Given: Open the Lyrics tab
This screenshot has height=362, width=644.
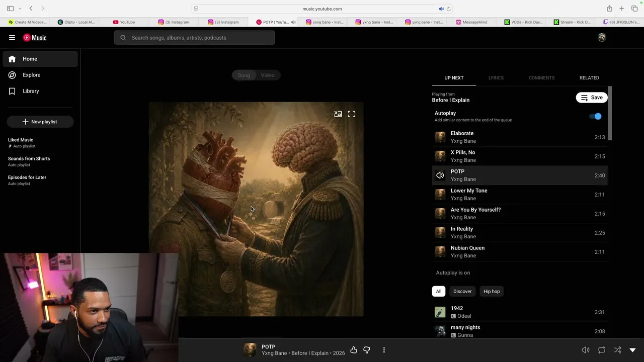Looking at the screenshot, I should coord(496,78).
